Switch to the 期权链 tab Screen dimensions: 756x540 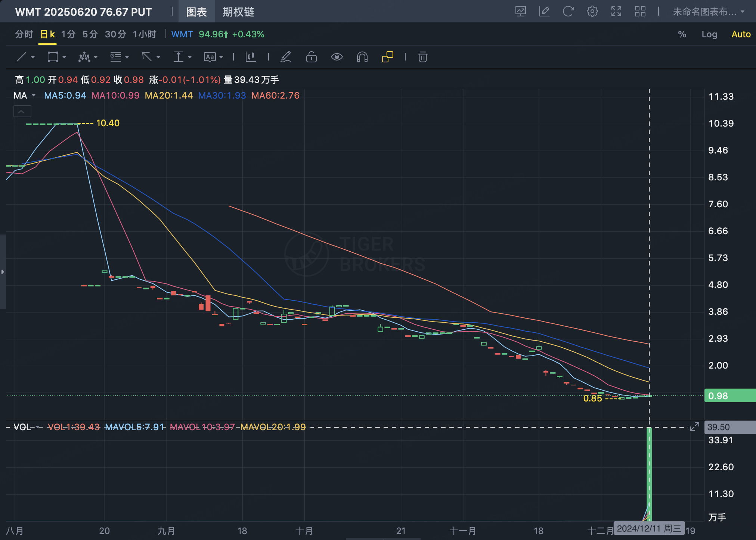point(238,12)
